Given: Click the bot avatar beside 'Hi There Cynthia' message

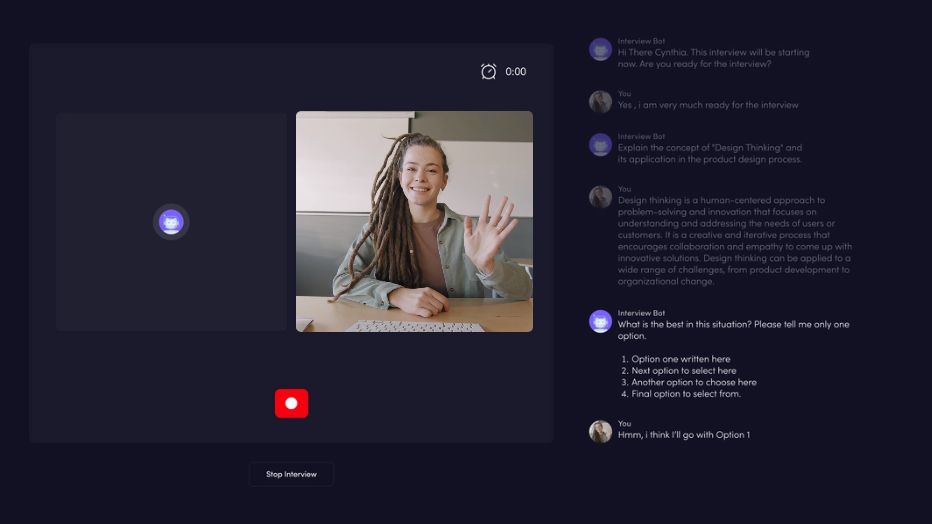Looking at the screenshot, I should [600, 50].
